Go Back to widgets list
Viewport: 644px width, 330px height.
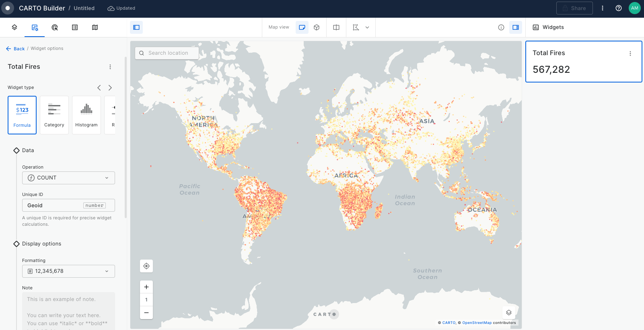(x=16, y=49)
